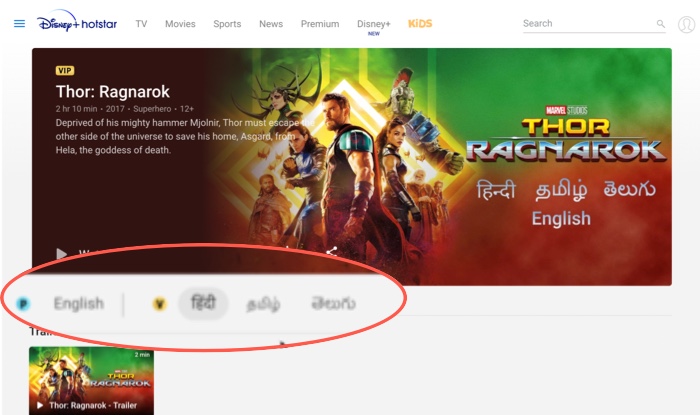The image size is (700, 415).
Task: Open the Premium section
Action: (x=320, y=24)
